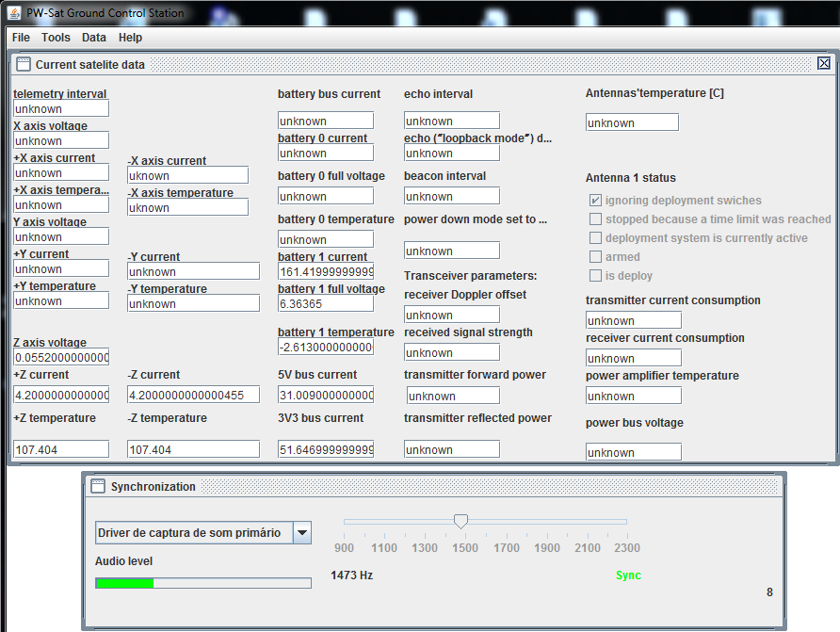Click the power amplifier temperature field
Viewport: 840px width, 632px height.
coord(634,396)
